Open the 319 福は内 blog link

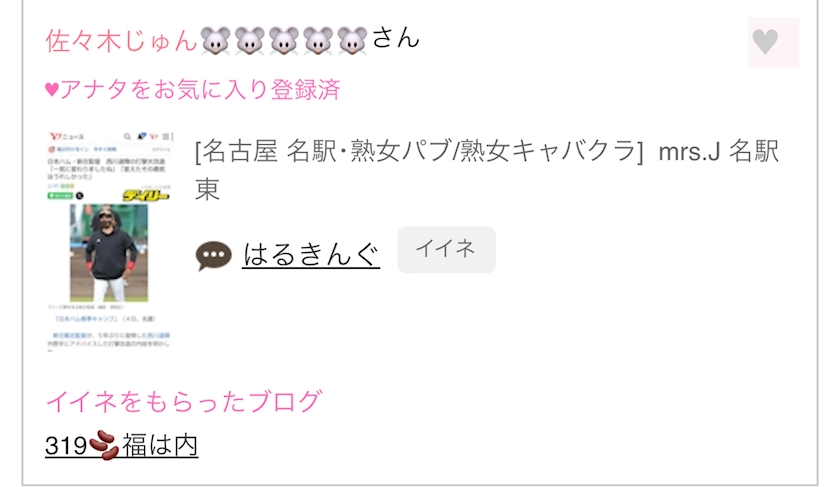coord(122,445)
